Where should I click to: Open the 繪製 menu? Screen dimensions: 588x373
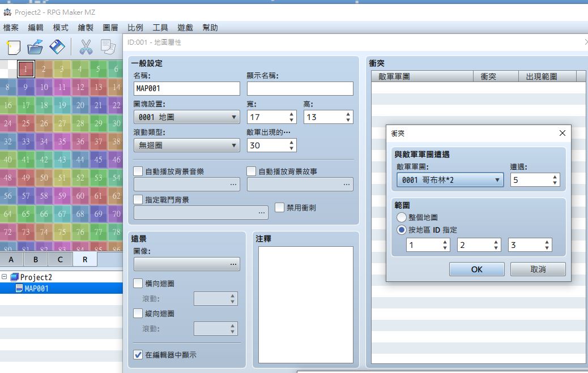click(86, 27)
